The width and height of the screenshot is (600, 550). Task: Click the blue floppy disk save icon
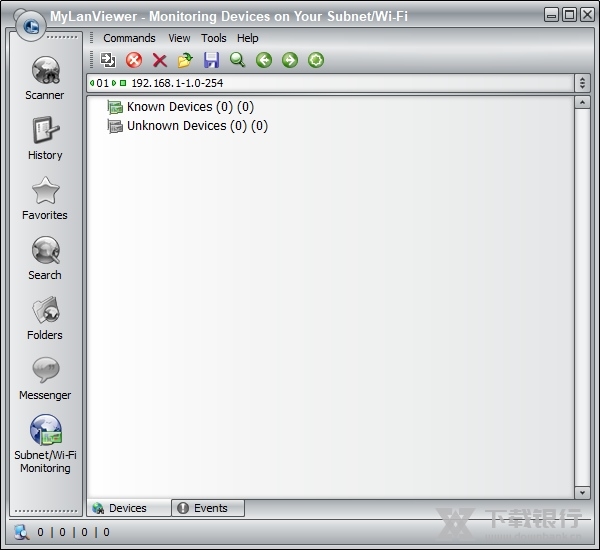point(212,60)
